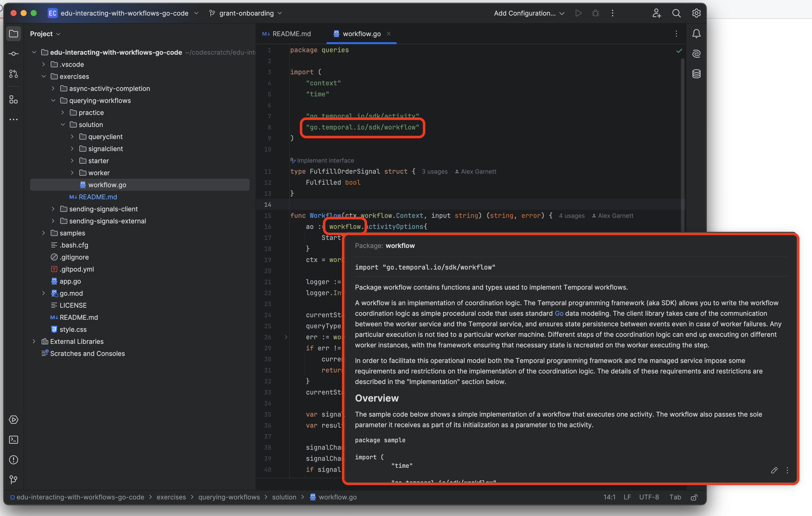Open the AI Assistant spiral icon
Viewport: 812px width, 516px height.
pos(696,54)
